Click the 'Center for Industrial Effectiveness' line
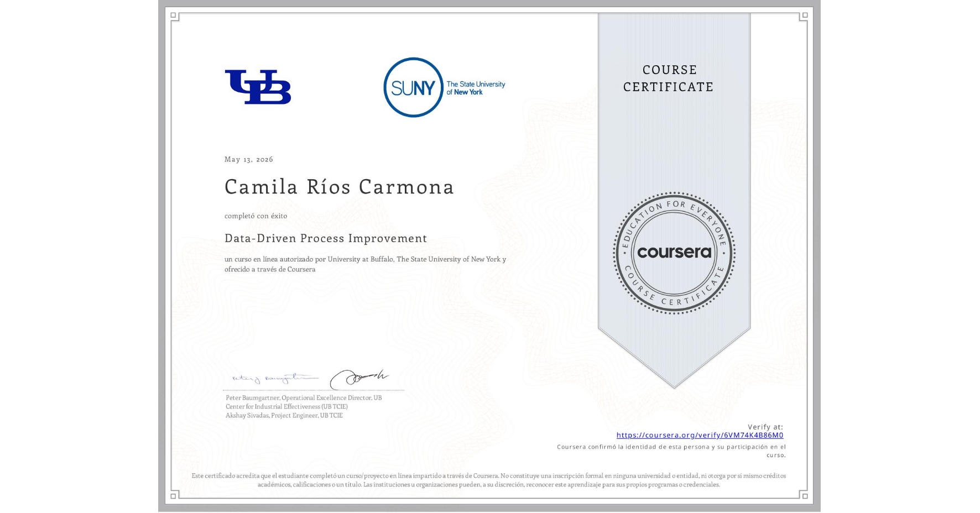 point(286,407)
